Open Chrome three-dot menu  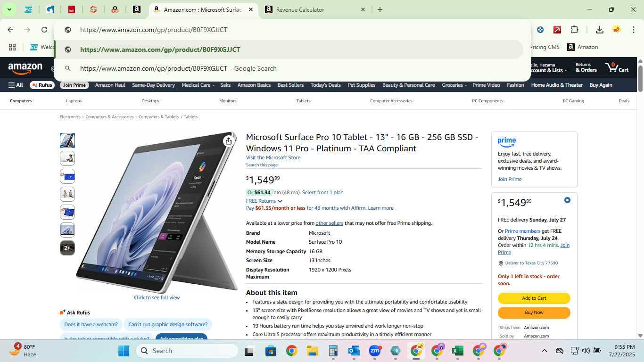tap(633, 30)
